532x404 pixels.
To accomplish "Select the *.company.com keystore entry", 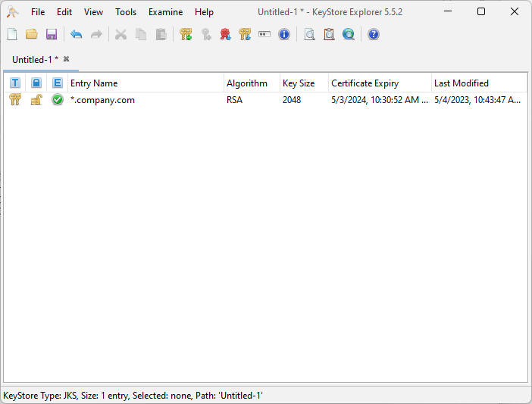I will click(102, 100).
